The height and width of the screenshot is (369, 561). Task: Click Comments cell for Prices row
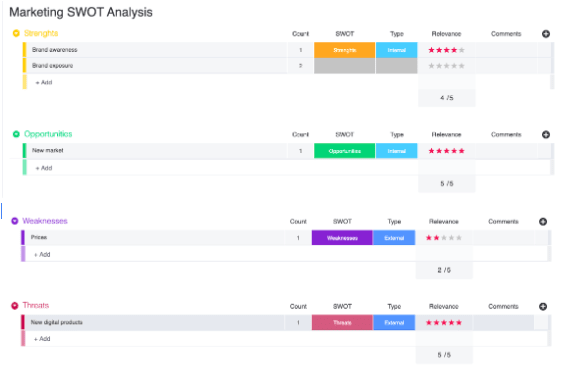503,238
